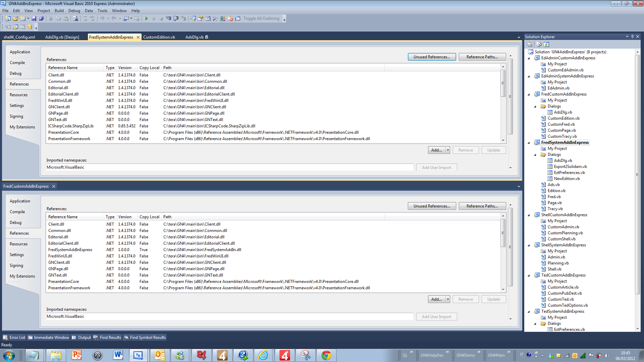Open Add dropdown arrow in lower references pane

pos(448,299)
